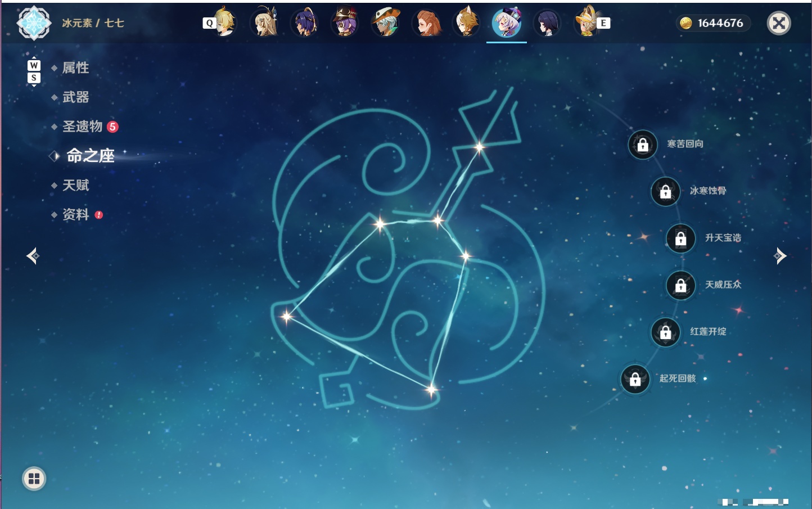
Task: Tap the winged lock icon beside 起死回骸
Action: click(635, 379)
